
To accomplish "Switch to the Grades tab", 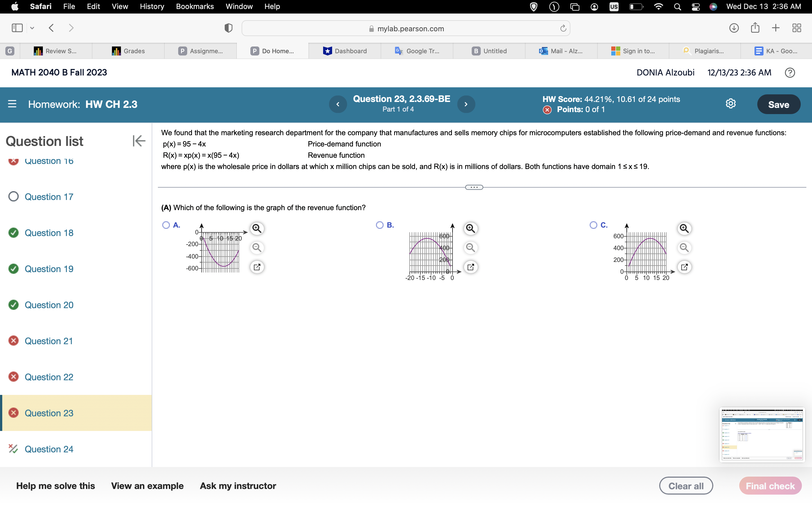I will point(129,51).
